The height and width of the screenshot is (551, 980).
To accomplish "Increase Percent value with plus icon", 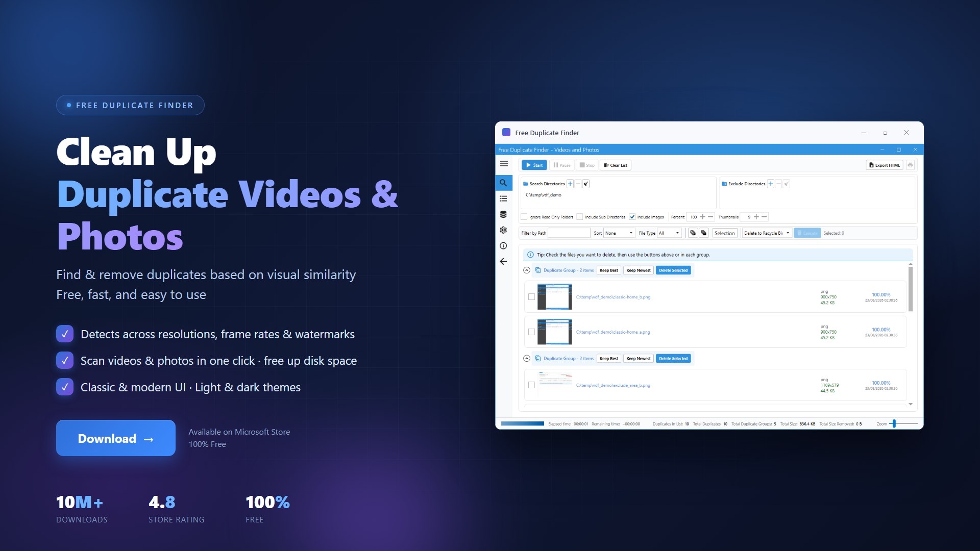I will 703,217.
